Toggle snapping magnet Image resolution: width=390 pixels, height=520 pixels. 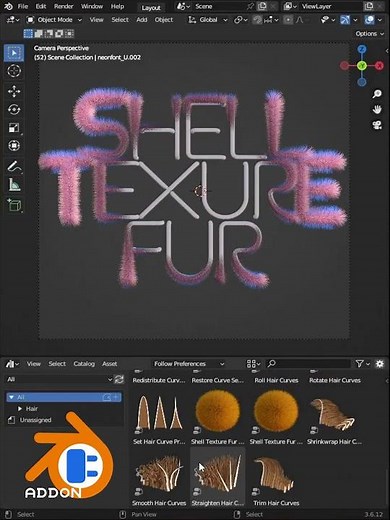pyautogui.click(x=257, y=20)
